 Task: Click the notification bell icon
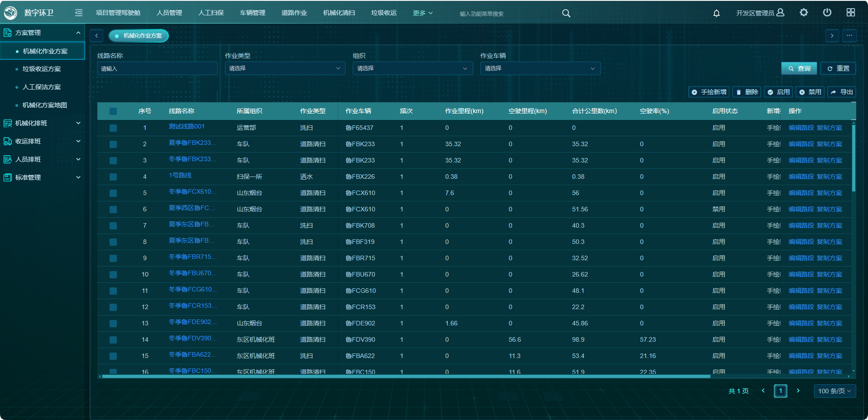coord(716,13)
